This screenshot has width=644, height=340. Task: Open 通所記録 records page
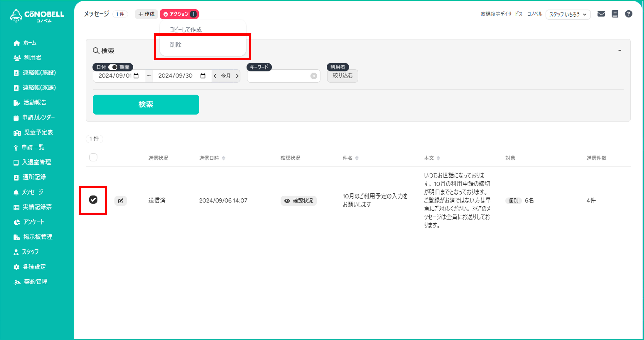(x=30, y=177)
